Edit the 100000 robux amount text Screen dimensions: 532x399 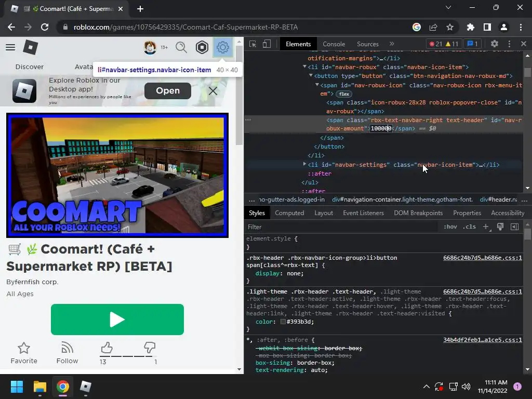tap(381, 129)
